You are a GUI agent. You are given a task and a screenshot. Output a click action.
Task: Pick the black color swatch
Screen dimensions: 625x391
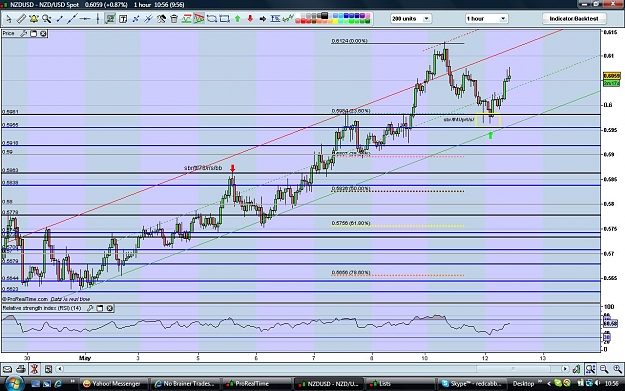(325, 16)
